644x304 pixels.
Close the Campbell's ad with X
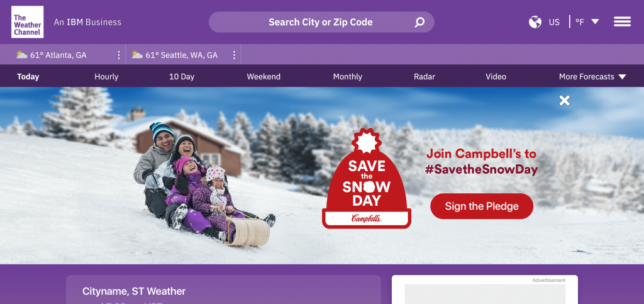click(564, 100)
